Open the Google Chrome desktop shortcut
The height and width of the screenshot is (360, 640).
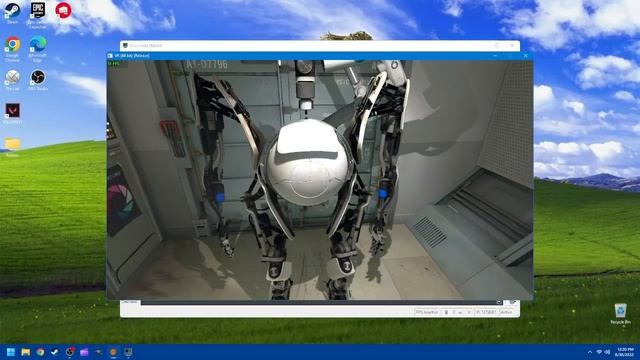[12, 49]
